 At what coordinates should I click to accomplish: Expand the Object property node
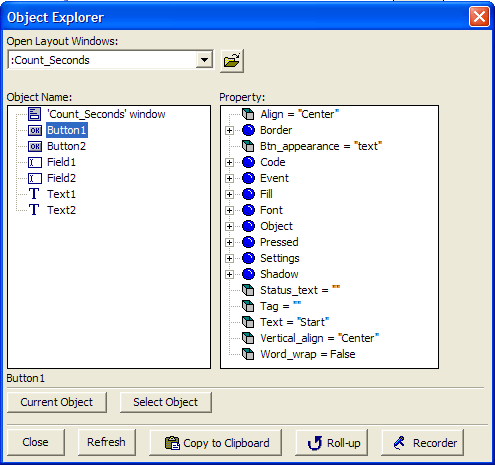[x=229, y=226]
